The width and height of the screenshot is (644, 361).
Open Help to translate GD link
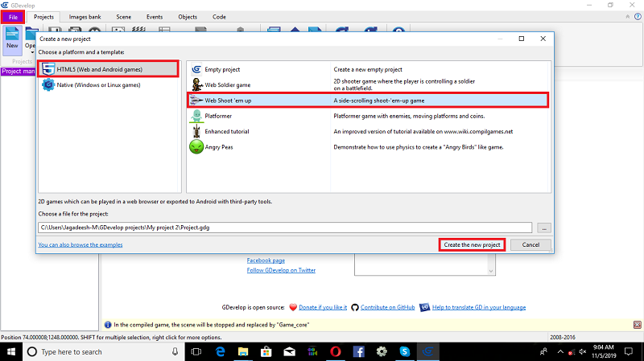point(479,307)
